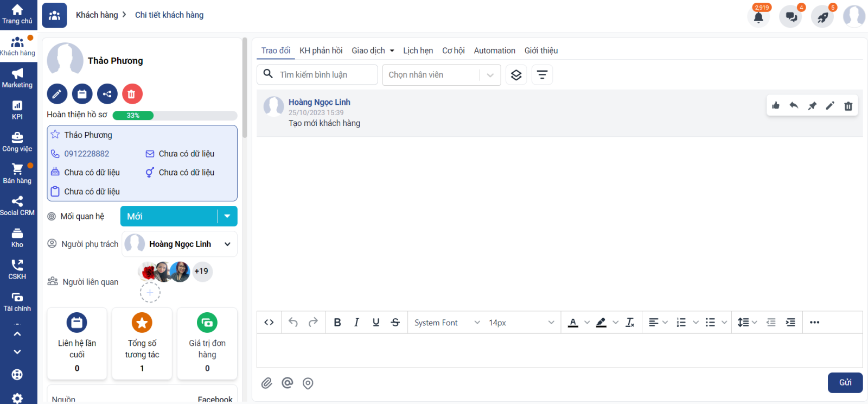Like the comment with thumbs up icon
Image resolution: width=868 pixels, height=404 pixels.
pyautogui.click(x=776, y=106)
